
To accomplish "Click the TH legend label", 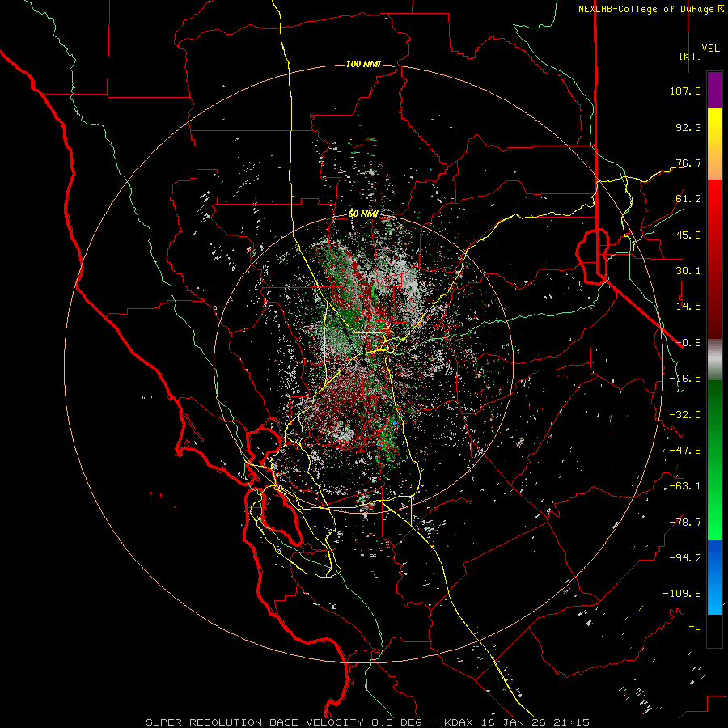I will tap(695, 630).
